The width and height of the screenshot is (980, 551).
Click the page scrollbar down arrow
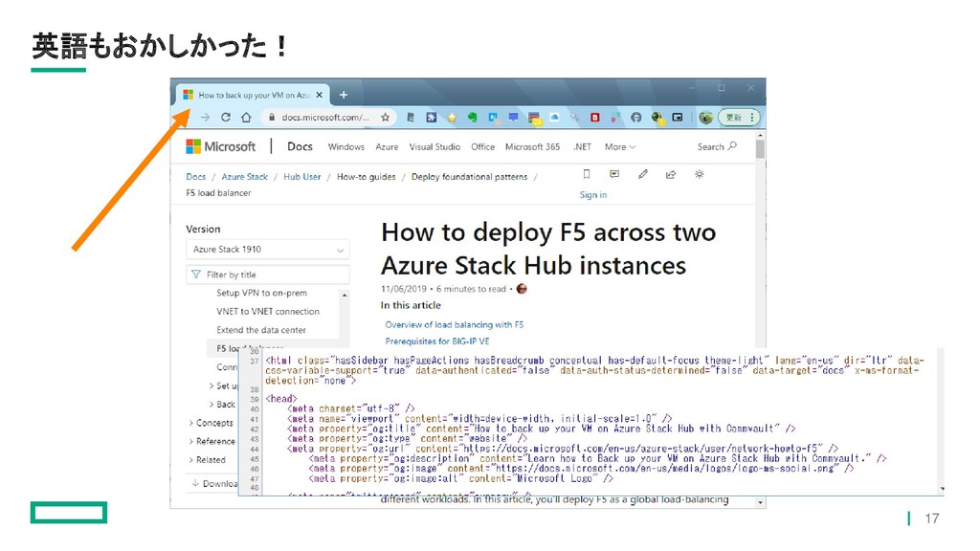coord(760,502)
